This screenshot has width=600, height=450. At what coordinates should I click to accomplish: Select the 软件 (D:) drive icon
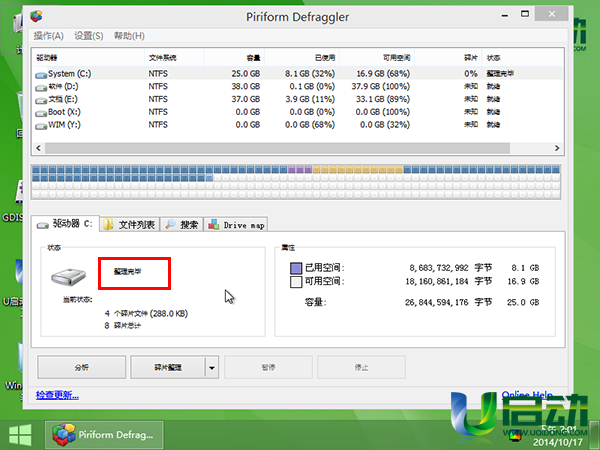click(41, 88)
